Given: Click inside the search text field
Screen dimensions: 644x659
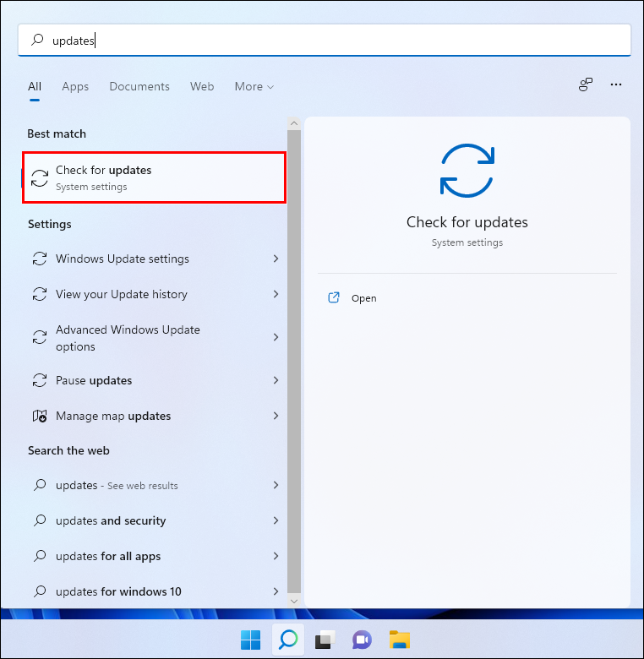Looking at the screenshot, I should (x=324, y=40).
